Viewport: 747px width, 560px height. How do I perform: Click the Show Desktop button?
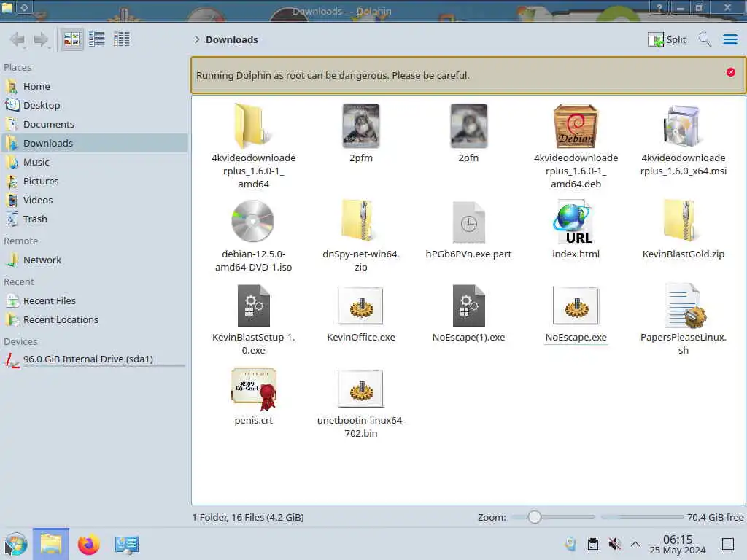coord(728,544)
